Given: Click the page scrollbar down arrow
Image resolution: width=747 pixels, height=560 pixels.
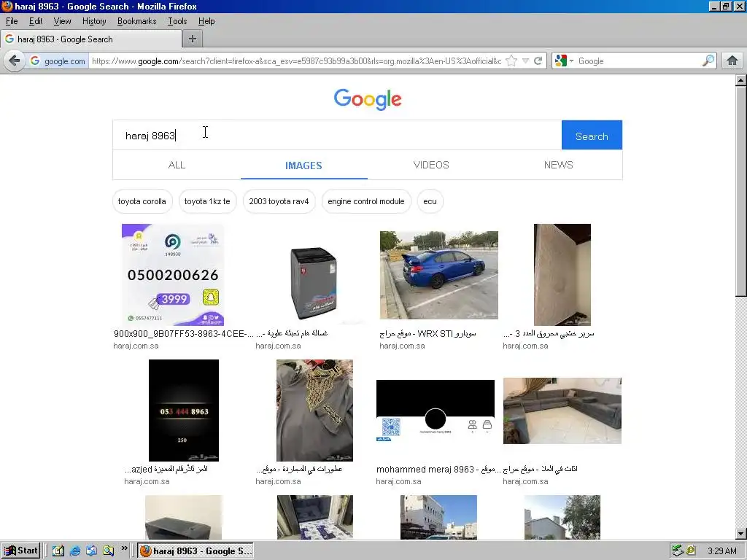Looking at the screenshot, I should [740, 534].
